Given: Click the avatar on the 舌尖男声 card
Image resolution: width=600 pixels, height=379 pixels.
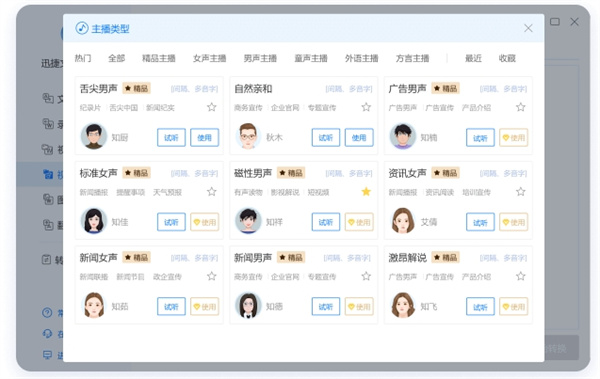Looking at the screenshot, I should tap(94, 136).
